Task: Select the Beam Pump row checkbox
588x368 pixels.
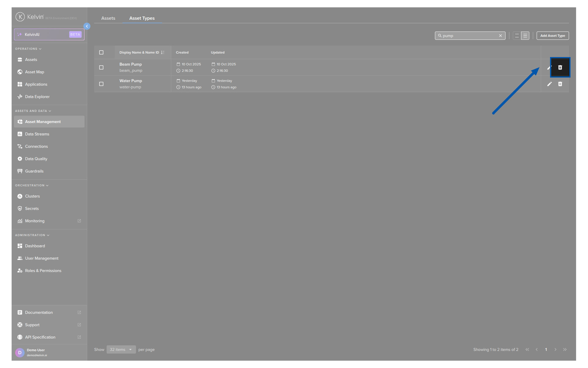Action: [x=101, y=67]
